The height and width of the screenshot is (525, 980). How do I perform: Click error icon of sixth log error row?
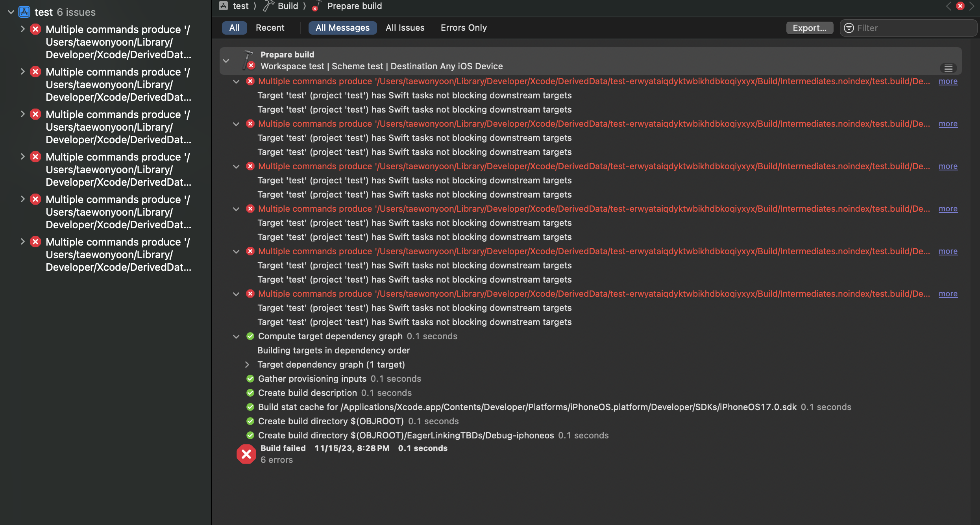250,294
